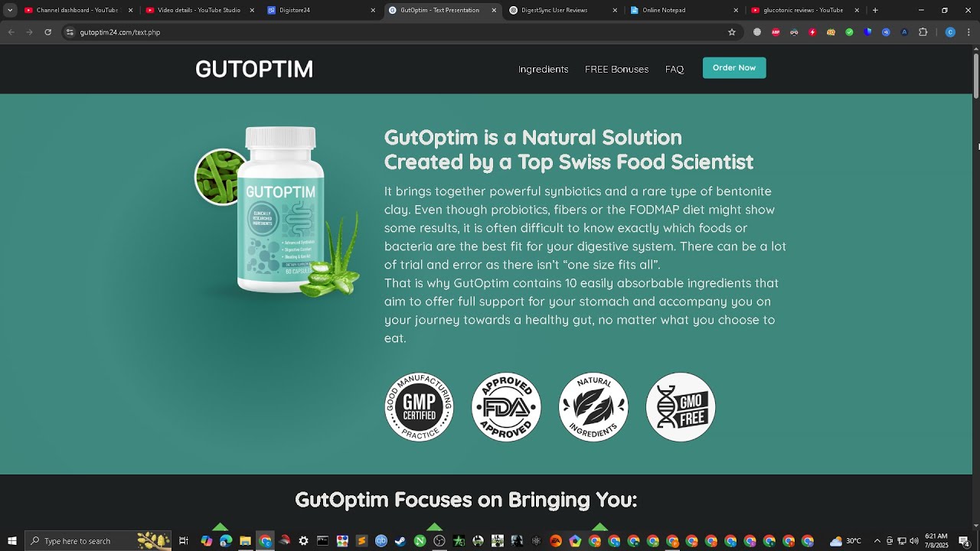
Task: Click the Natural Ingredients badge
Action: [x=593, y=407]
